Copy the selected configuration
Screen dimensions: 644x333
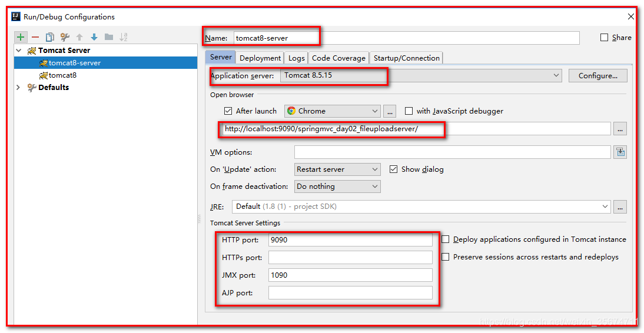click(x=49, y=37)
